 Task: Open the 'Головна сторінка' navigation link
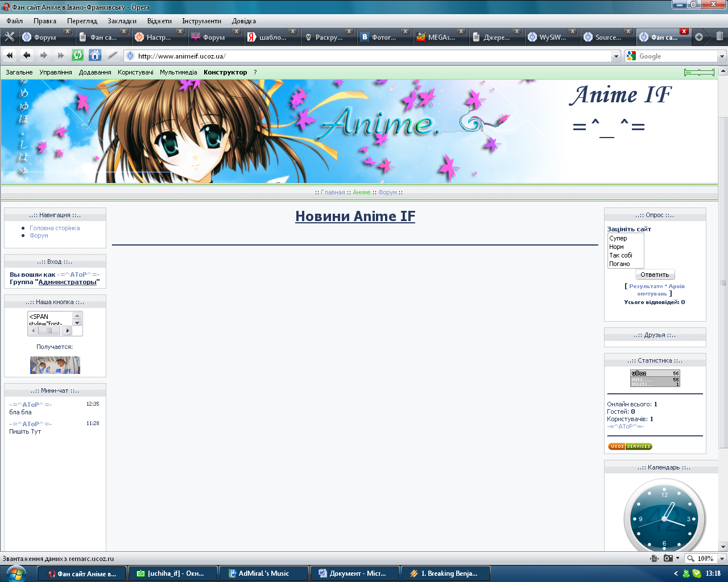pos(55,228)
